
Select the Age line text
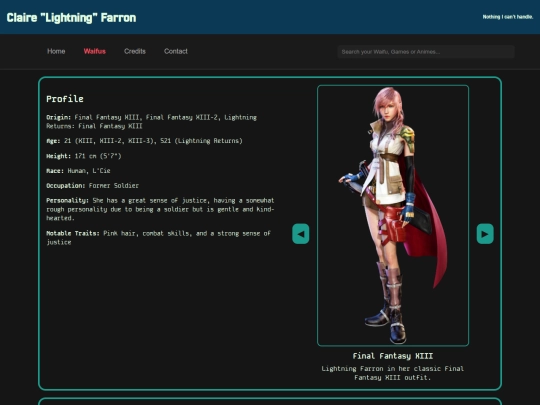[x=144, y=141]
